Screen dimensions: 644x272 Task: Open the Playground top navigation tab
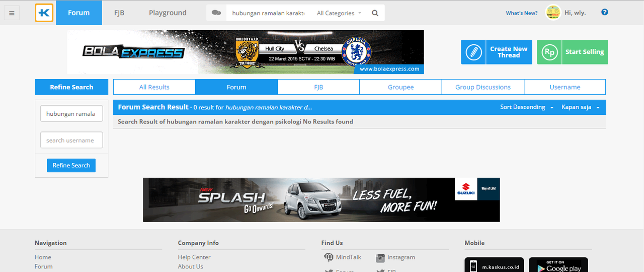click(x=168, y=13)
